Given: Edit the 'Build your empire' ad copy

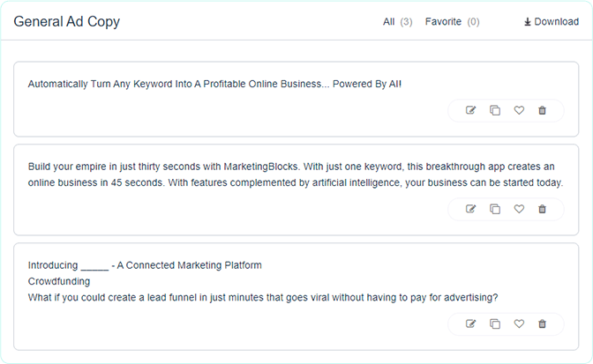Looking at the screenshot, I should (470, 209).
